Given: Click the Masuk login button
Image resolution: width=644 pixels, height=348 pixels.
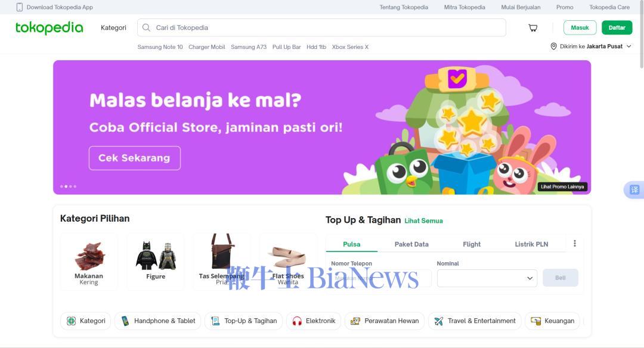Looking at the screenshot, I should point(580,27).
